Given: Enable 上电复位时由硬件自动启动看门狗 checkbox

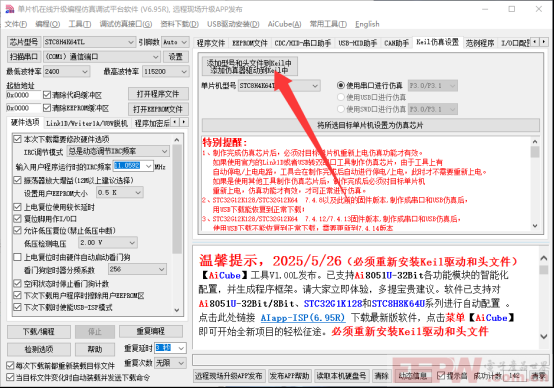Looking at the screenshot, I should (x=17, y=257).
